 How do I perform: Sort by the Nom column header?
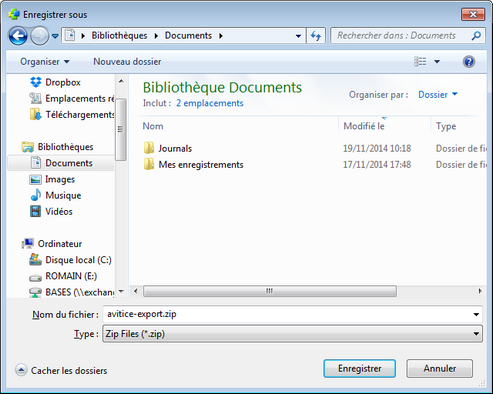click(x=153, y=126)
